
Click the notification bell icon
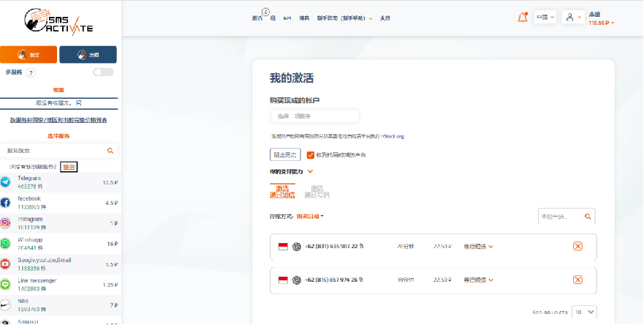[x=522, y=17]
